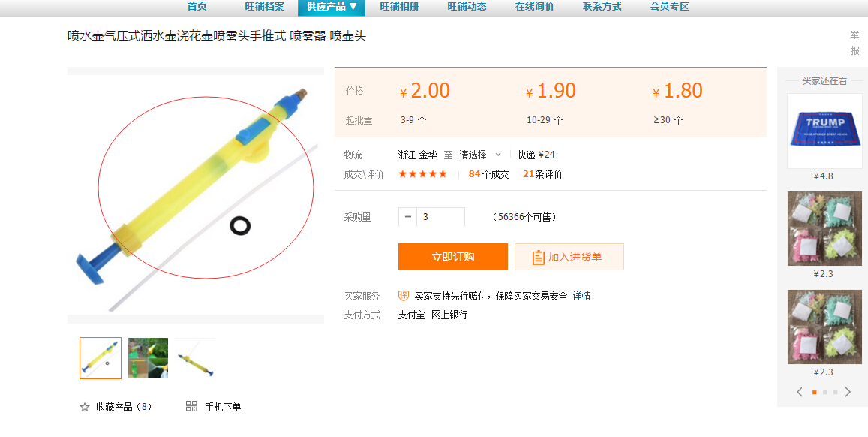The height and width of the screenshot is (437, 868).
Task: Click the five-star rating icons
Action: [422, 174]
